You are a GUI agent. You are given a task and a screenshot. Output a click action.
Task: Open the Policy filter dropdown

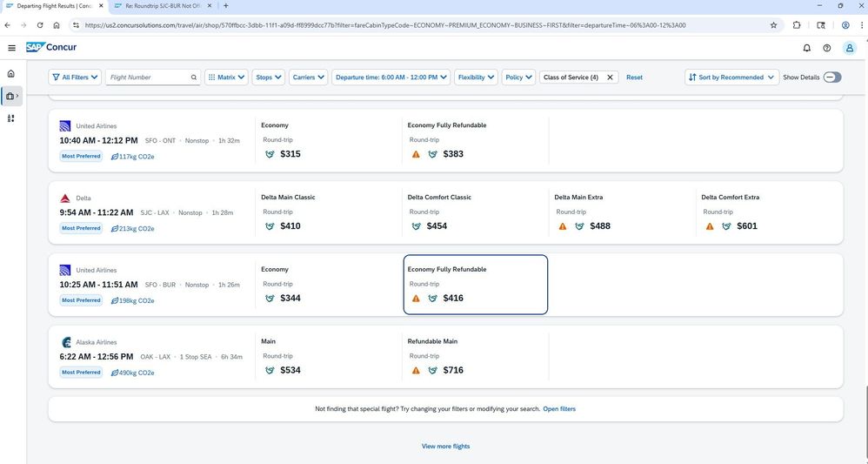click(518, 77)
